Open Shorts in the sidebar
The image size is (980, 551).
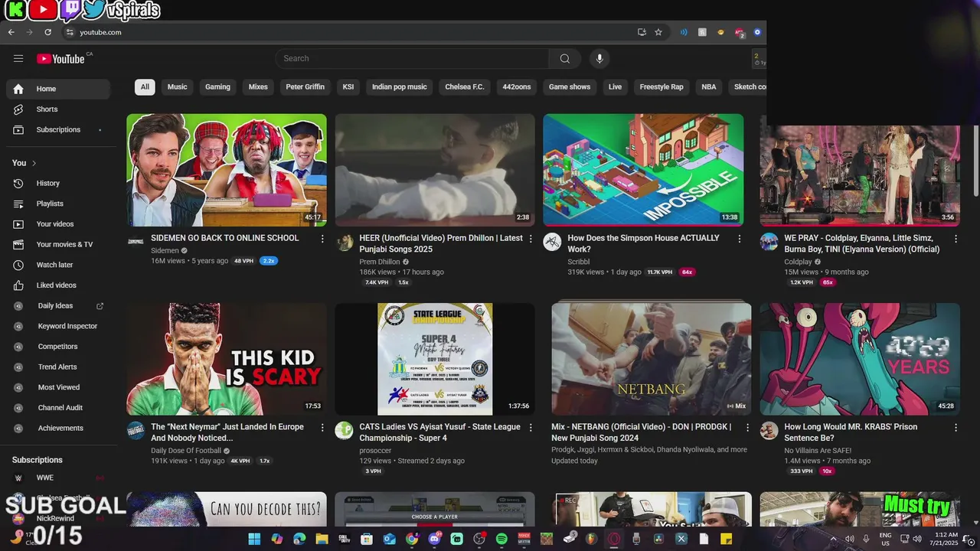click(x=58, y=109)
